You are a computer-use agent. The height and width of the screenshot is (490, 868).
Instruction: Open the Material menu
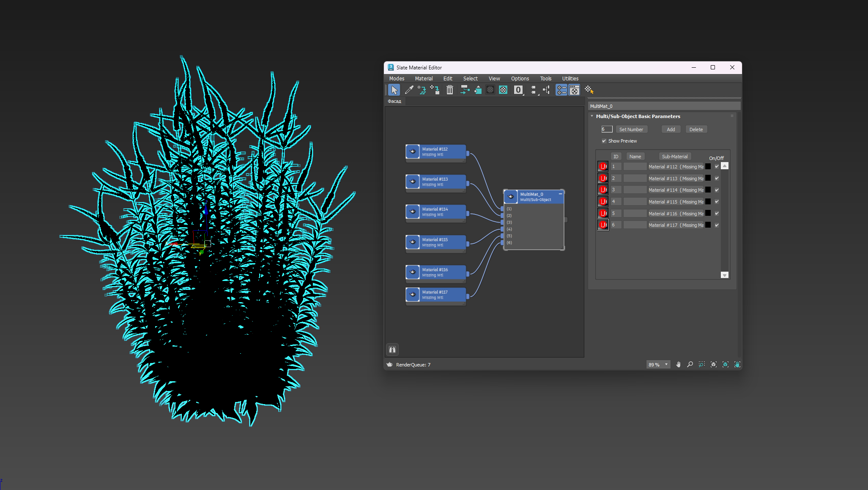(424, 79)
